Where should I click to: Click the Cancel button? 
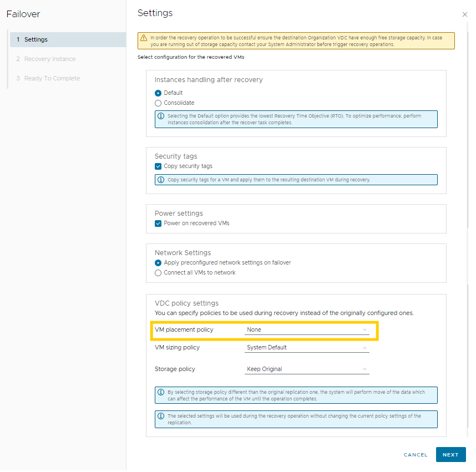416,455
